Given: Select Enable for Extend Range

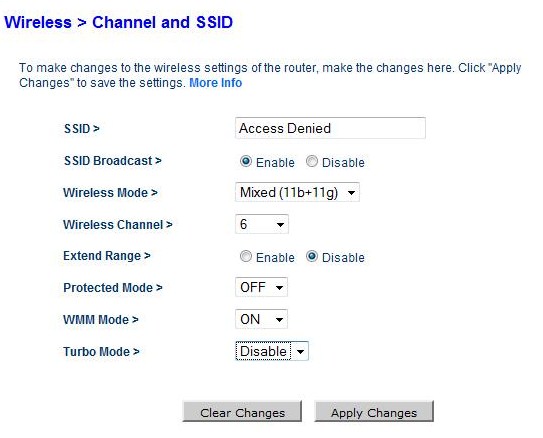Looking at the screenshot, I should tap(246, 257).
